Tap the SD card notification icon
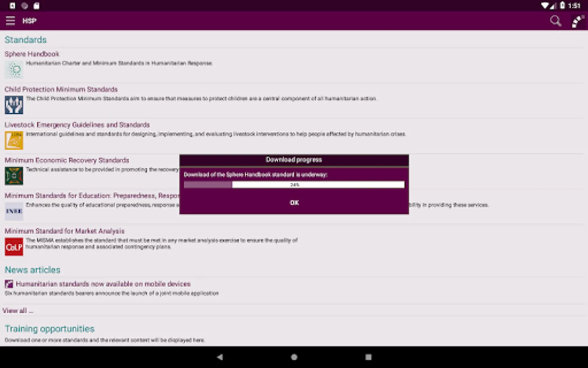This screenshot has width=588, height=368. click(x=36, y=6)
